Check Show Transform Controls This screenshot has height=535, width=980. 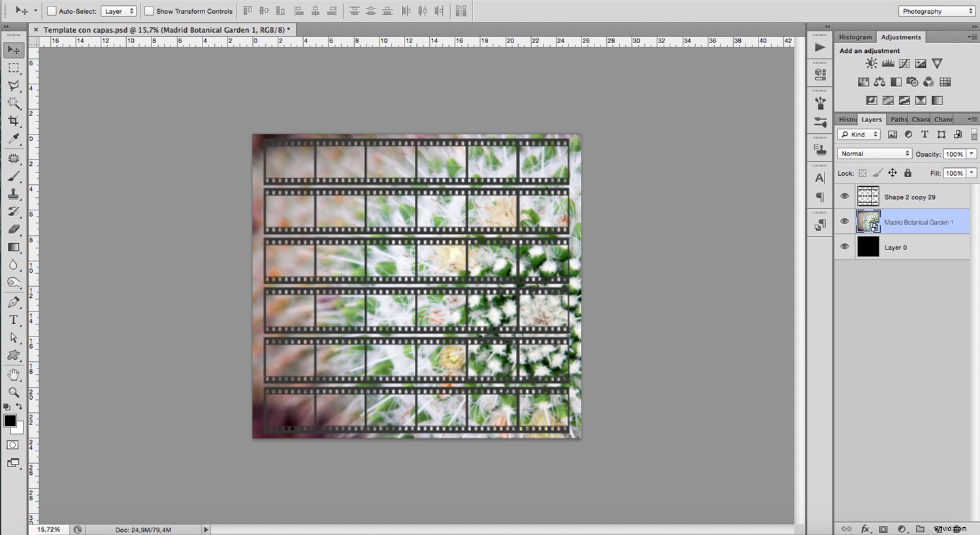[x=150, y=10]
